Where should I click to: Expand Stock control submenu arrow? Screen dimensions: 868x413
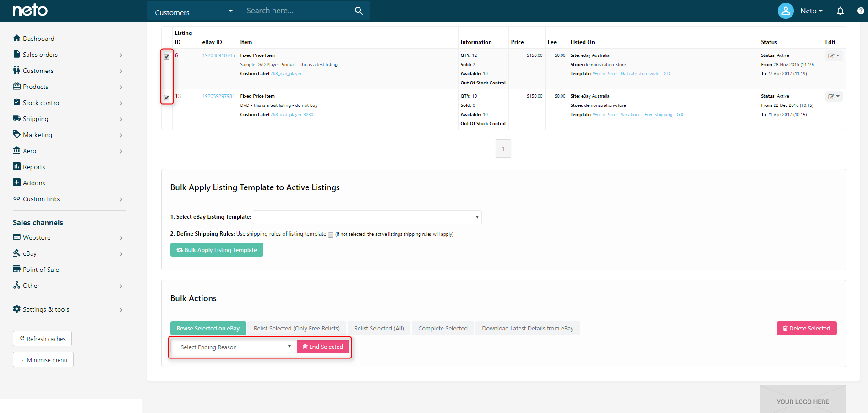tap(121, 103)
